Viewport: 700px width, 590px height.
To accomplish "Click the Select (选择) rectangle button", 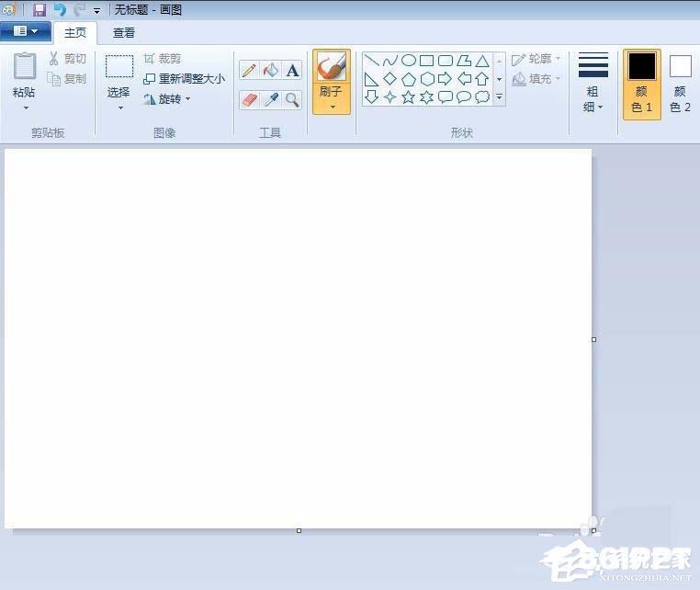I will point(119,67).
